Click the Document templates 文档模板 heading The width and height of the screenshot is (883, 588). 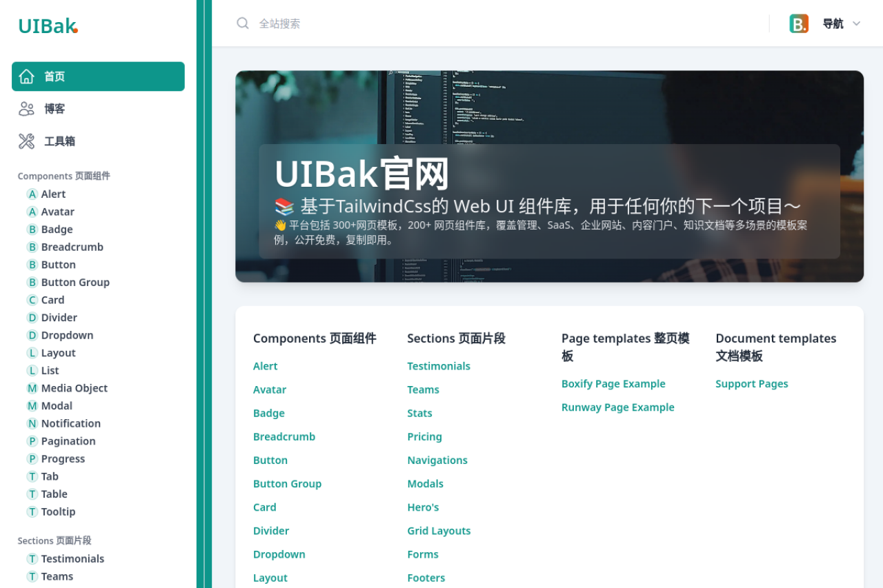[x=776, y=347]
